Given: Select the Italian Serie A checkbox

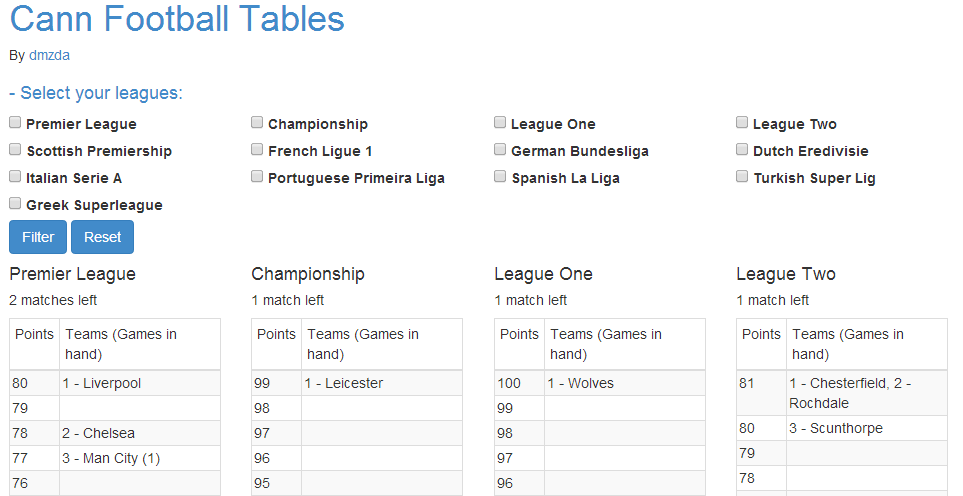Looking at the screenshot, I should (15, 177).
